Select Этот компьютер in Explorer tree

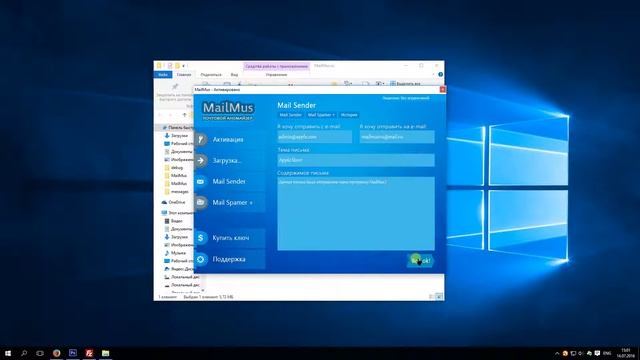[x=178, y=213]
